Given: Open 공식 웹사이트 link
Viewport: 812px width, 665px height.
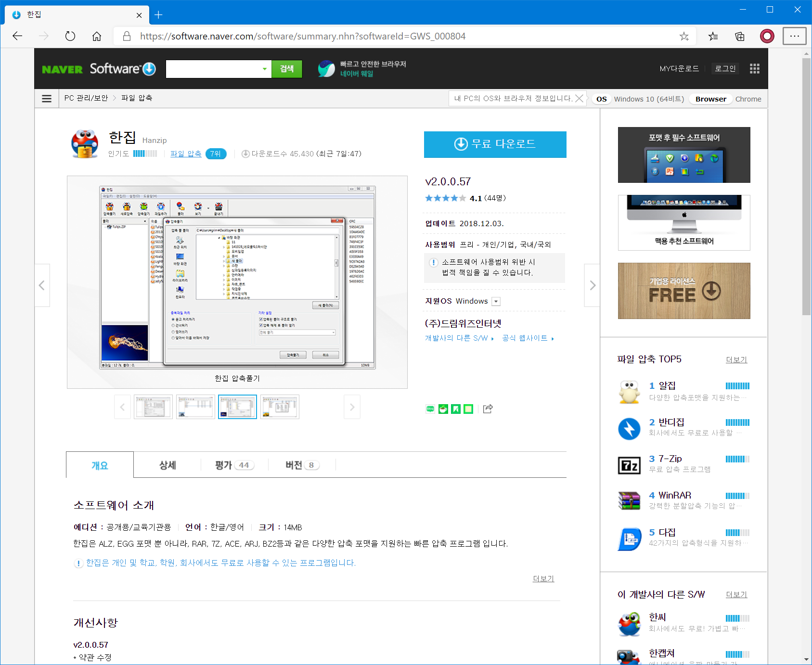Looking at the screenshot, I should point(528,338).
